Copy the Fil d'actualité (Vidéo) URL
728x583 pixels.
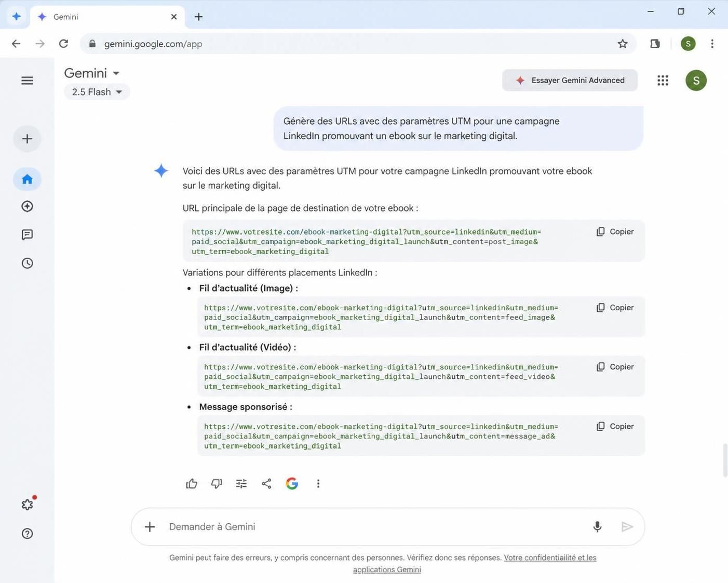pos(615,367)
